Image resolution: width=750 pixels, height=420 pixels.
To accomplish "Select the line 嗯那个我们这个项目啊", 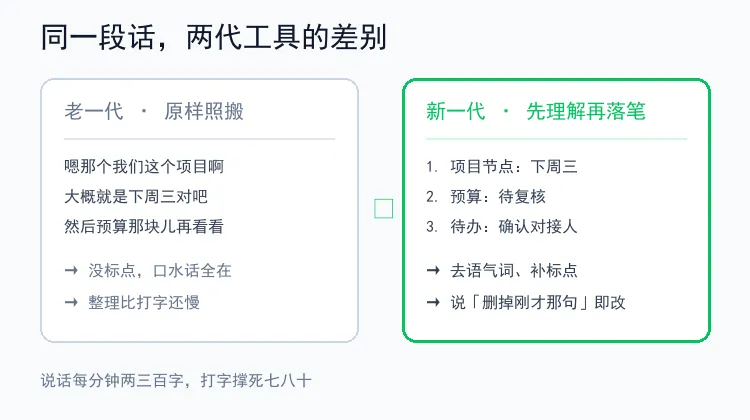I will 144,167.
